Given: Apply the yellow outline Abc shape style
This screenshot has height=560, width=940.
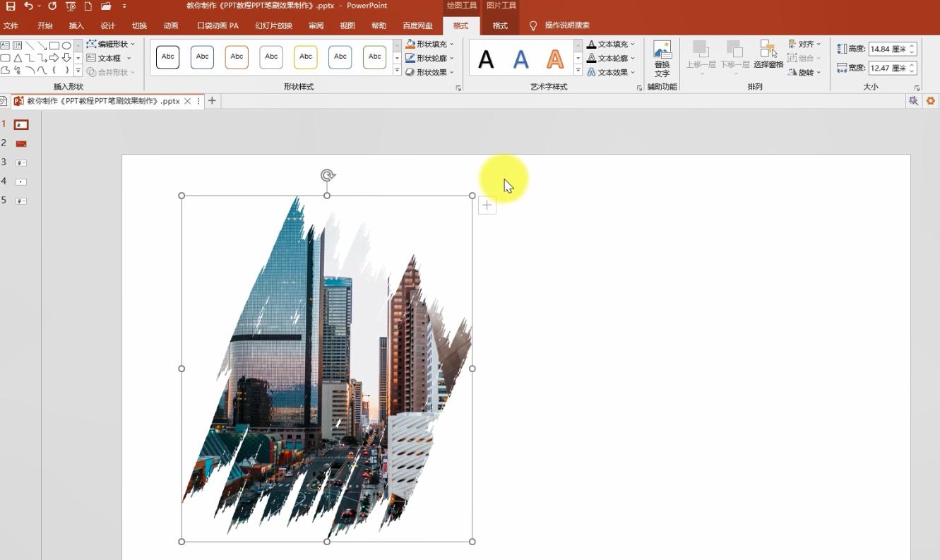Looking at the screenshot, I should pyautogui.click(x=306, y=56).
